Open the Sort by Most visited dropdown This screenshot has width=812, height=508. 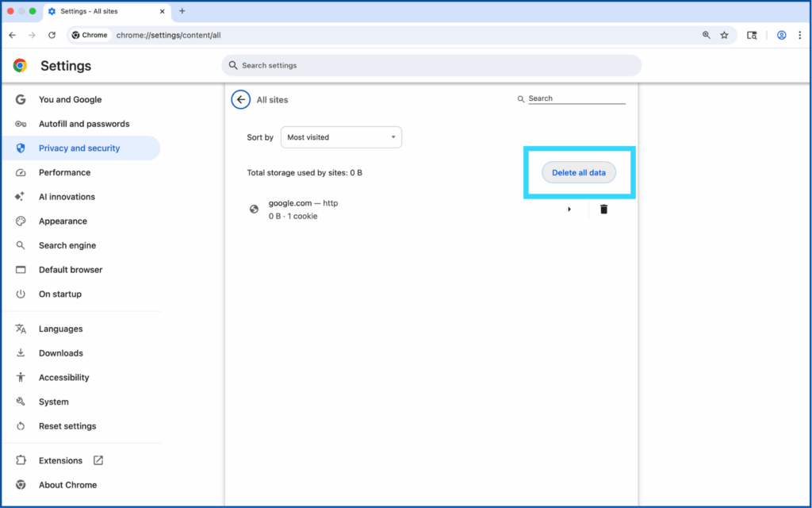(341, 137)
